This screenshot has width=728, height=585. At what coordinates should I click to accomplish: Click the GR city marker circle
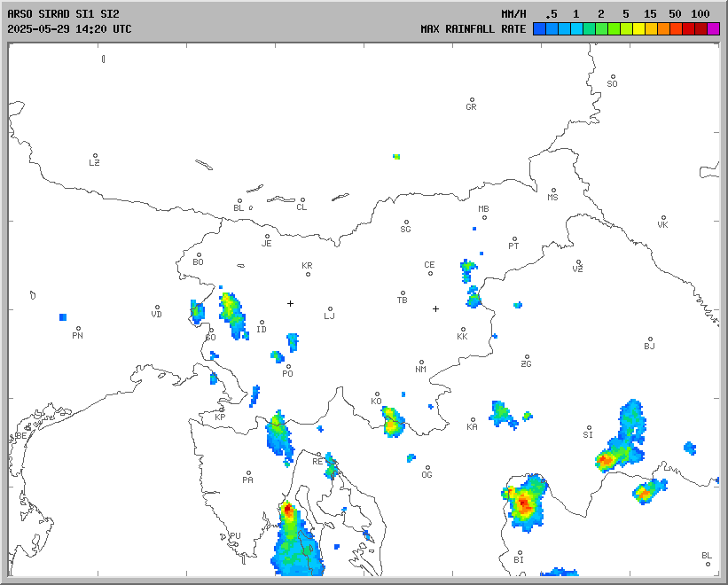pos(472,100)
